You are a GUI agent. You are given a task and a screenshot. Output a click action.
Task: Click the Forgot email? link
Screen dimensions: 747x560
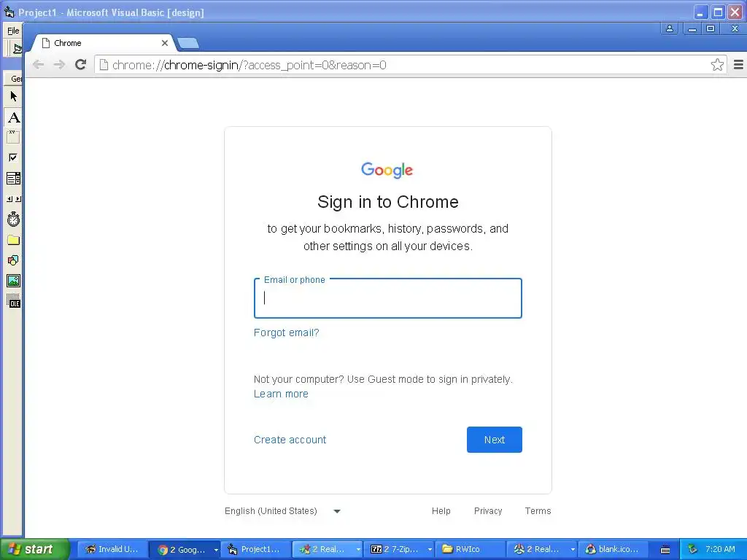(x=286, y=332)
